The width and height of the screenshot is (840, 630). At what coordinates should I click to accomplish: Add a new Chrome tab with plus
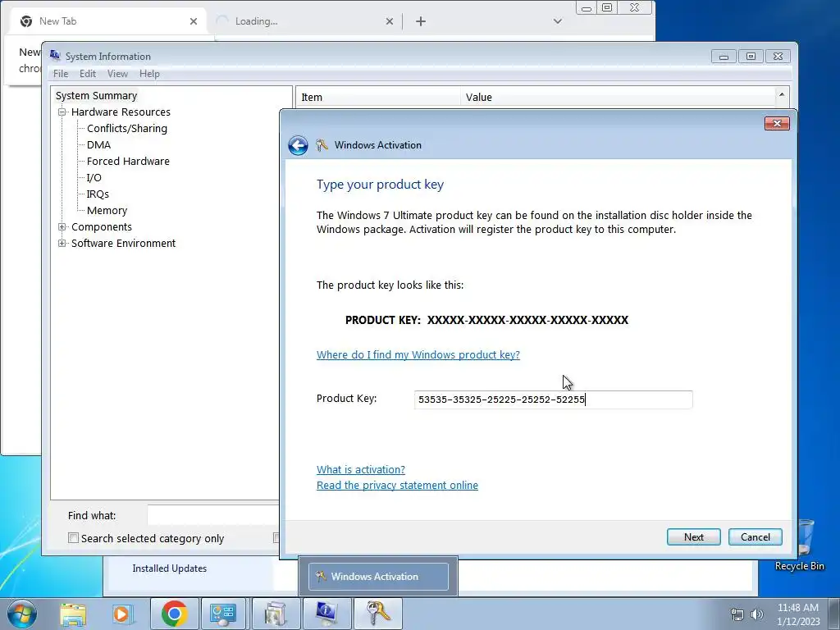[421, 21]
